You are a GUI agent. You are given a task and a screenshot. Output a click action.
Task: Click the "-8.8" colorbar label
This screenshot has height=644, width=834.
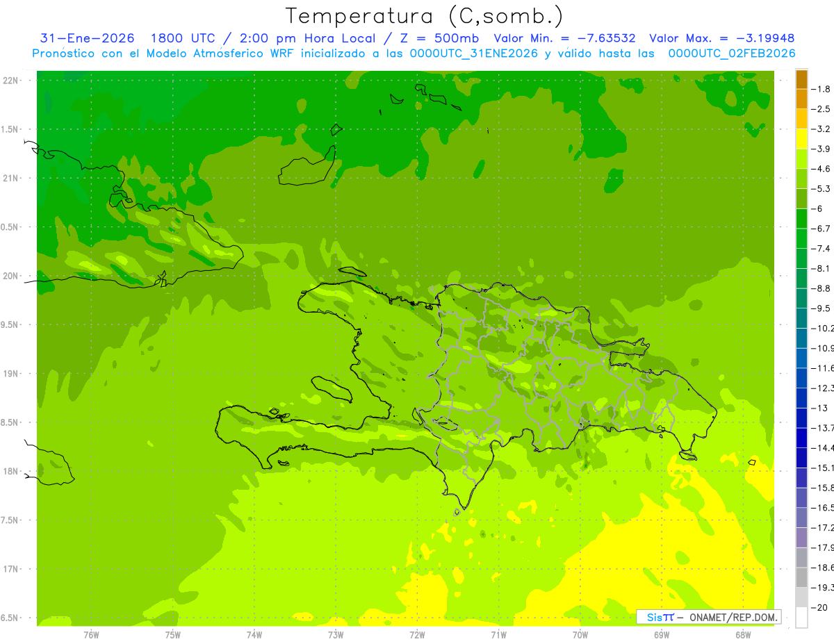pos(822,288)
